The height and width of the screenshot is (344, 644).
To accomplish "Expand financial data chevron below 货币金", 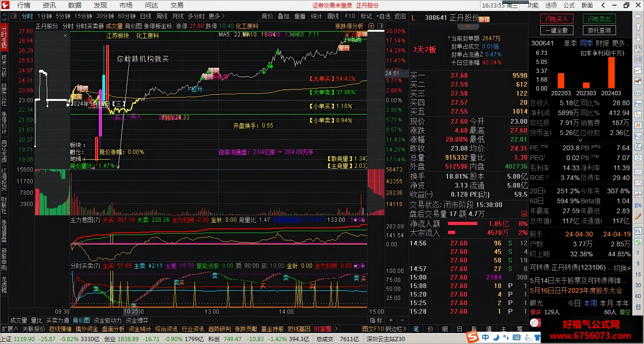I will click(x=581, y=140).
